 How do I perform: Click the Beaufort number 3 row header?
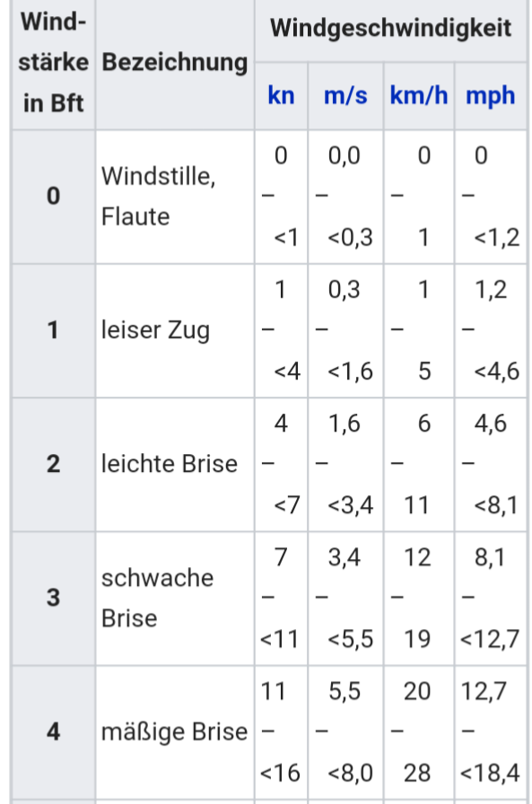53,598
